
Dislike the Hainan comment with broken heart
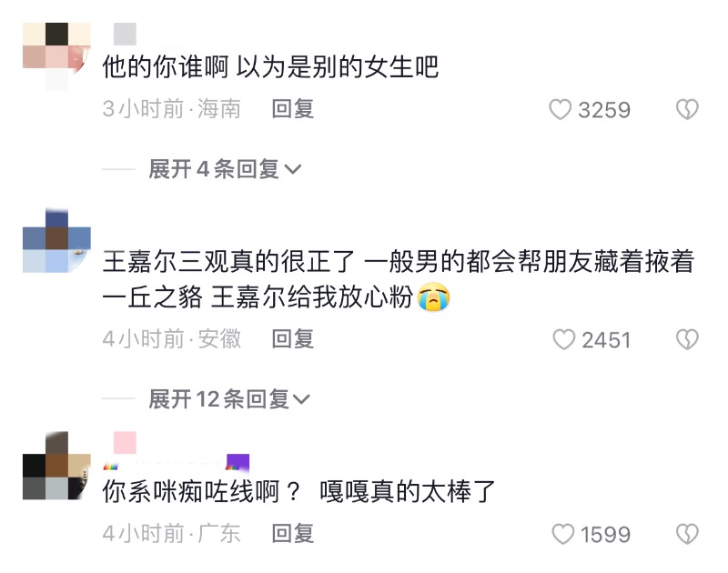[687, 109]
